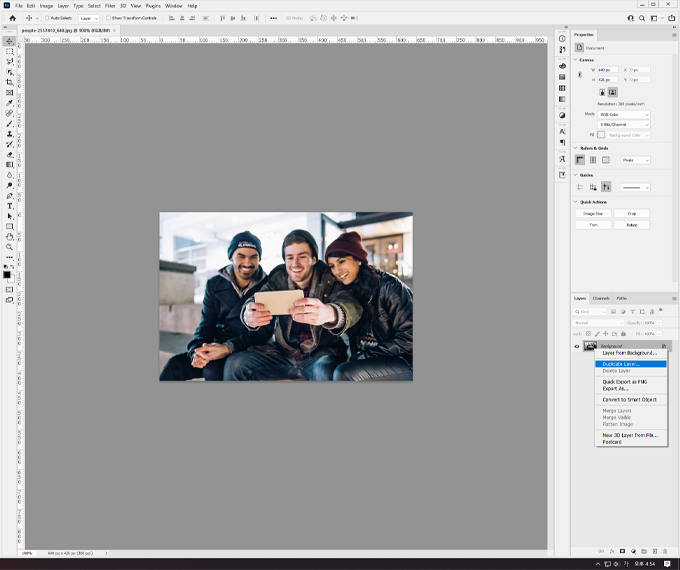The image size is (680, 570).
Task: Select the Eyedropper tool
Action: 9,103
